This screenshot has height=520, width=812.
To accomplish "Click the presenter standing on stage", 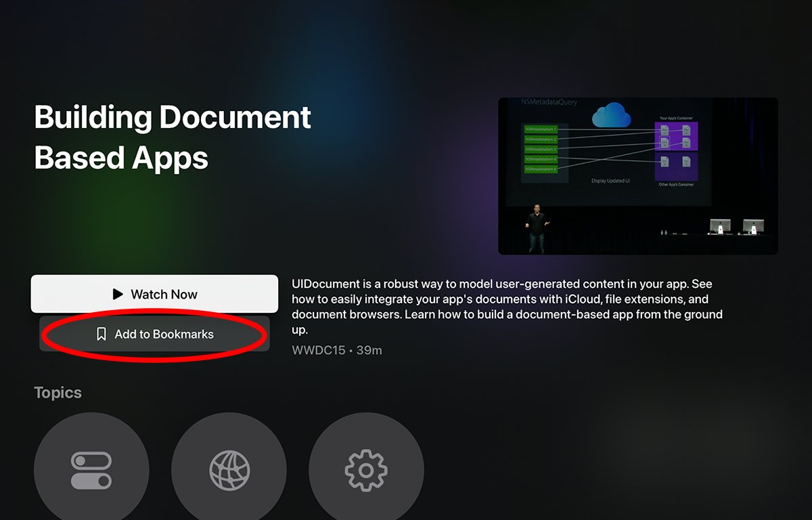I will (x=537, y=229).
